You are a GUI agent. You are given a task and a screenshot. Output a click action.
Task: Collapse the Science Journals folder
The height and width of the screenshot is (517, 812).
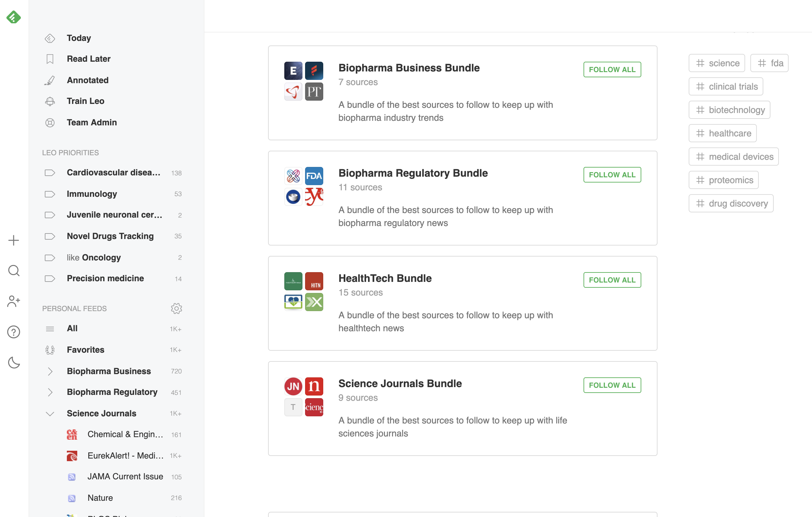point(50,414)
